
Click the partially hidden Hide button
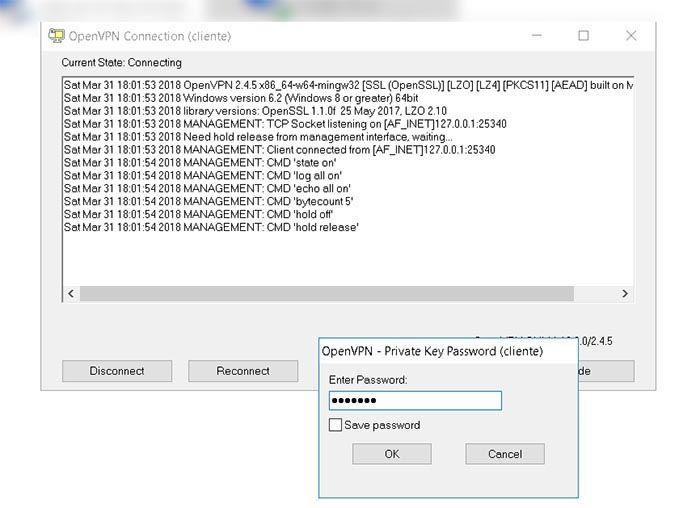[606, 371]
